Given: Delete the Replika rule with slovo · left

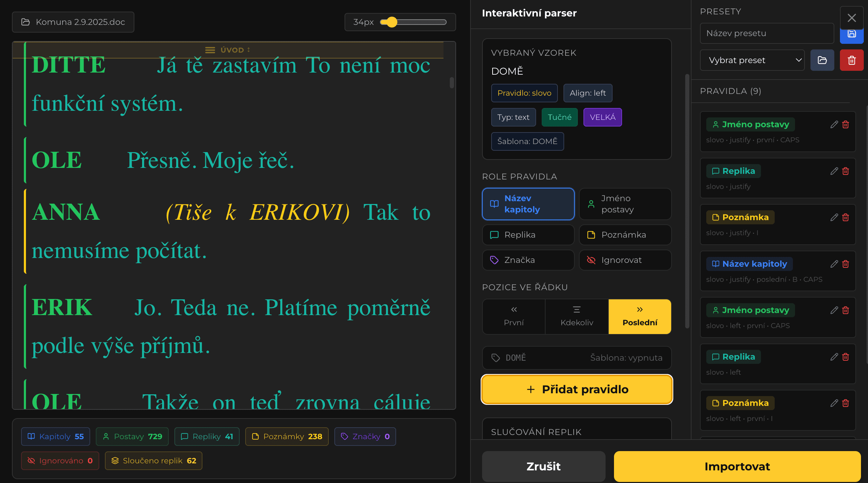Looking at the screenshot, I should click(x=846, y=357).
